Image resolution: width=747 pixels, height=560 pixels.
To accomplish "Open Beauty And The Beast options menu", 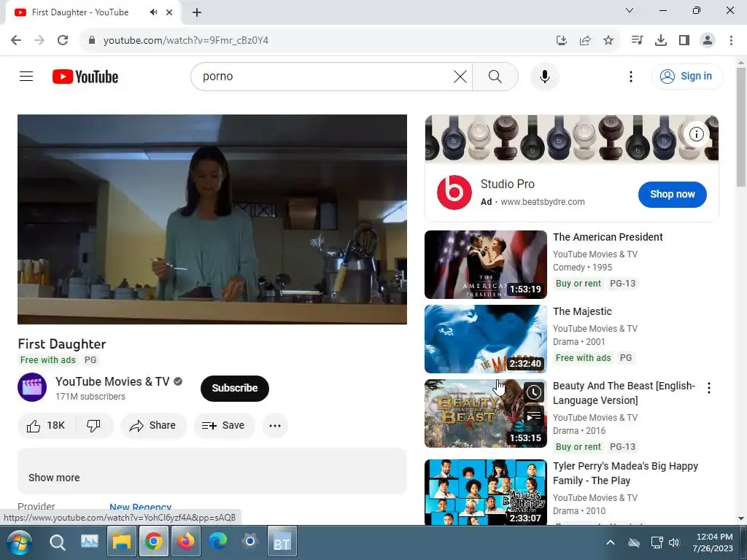I will click(x=709, y=388).
